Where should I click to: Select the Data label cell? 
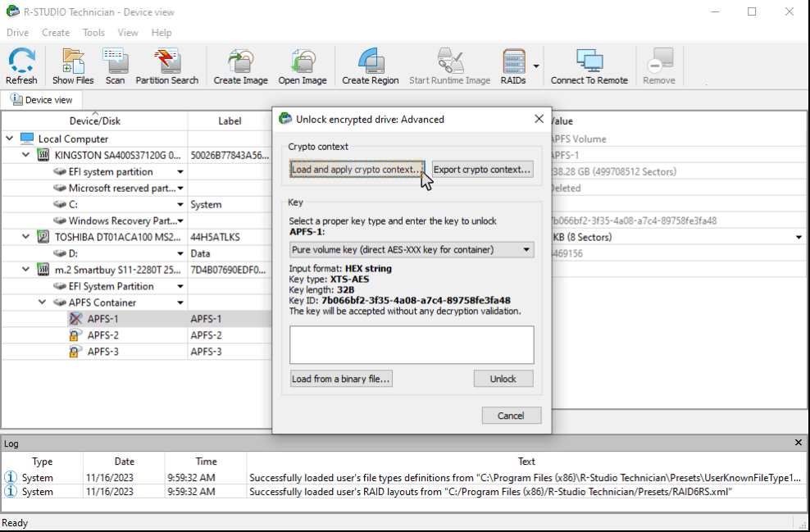tap(230, 253)
